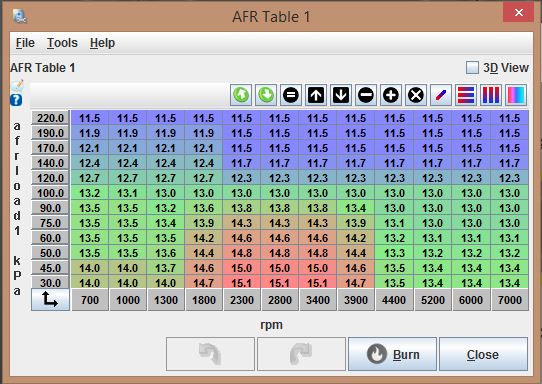The height and width of the screenshot is (384, 542).
Task: Select the 13.6 cell at 90.0 kPa, 1800 rpm
Action: pos(204,208)
